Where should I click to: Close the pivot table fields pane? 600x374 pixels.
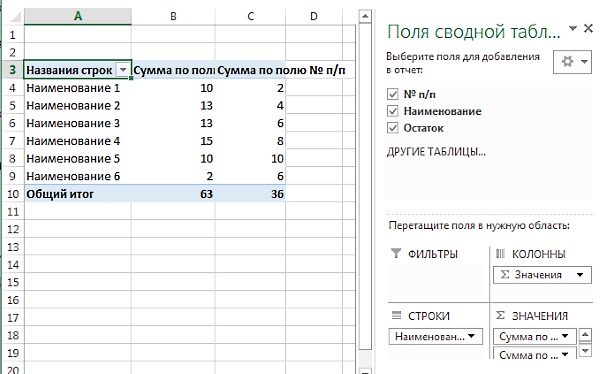588,28
